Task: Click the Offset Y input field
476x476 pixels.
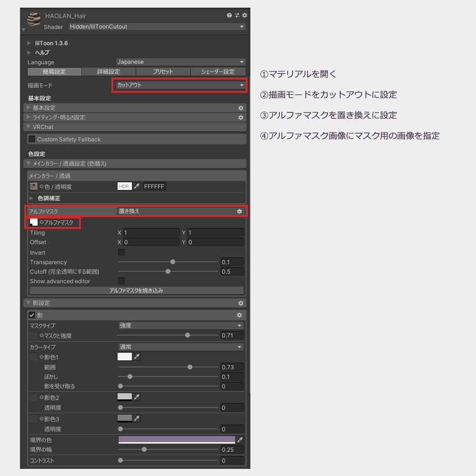Action: 216,242
